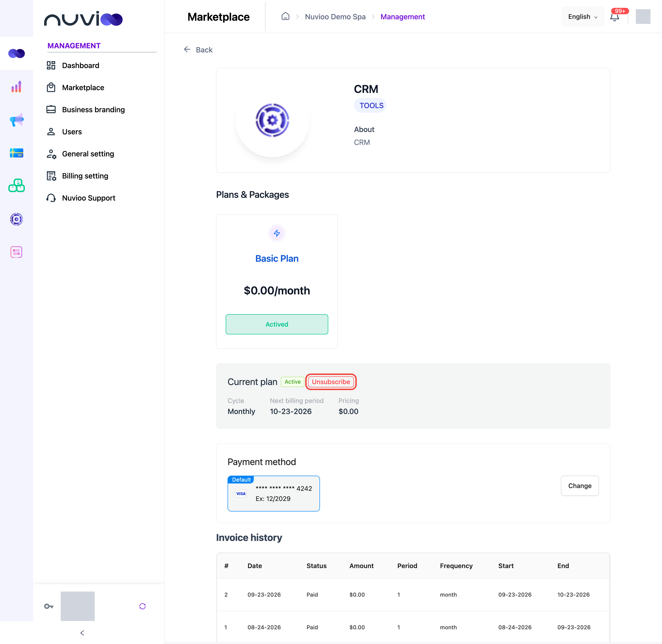
Task: Click the key icon at sidebar bottom
Action: pyautogui.click(x=49, y=606)
